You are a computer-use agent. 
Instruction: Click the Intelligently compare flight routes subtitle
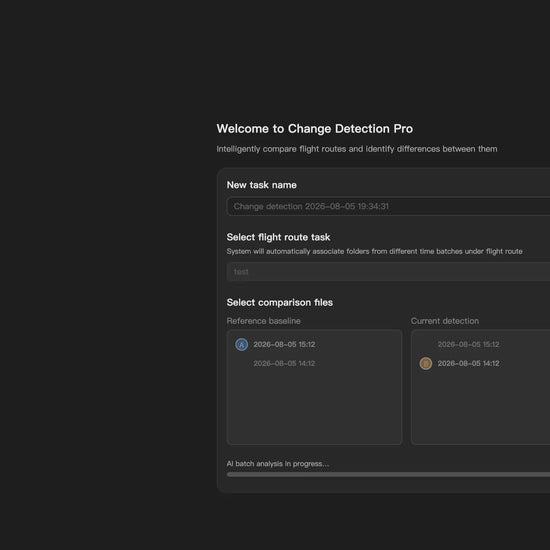pos(357,149)
